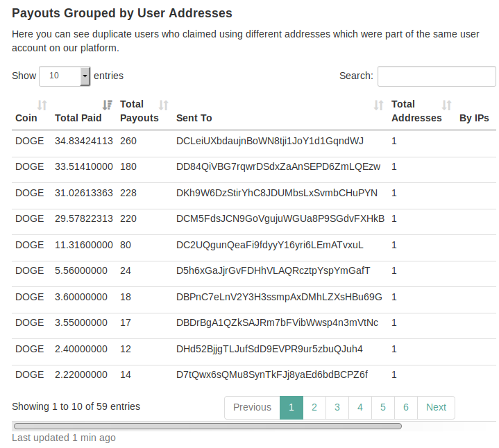
Task: Click the Next pagination button
Action: 436,407
